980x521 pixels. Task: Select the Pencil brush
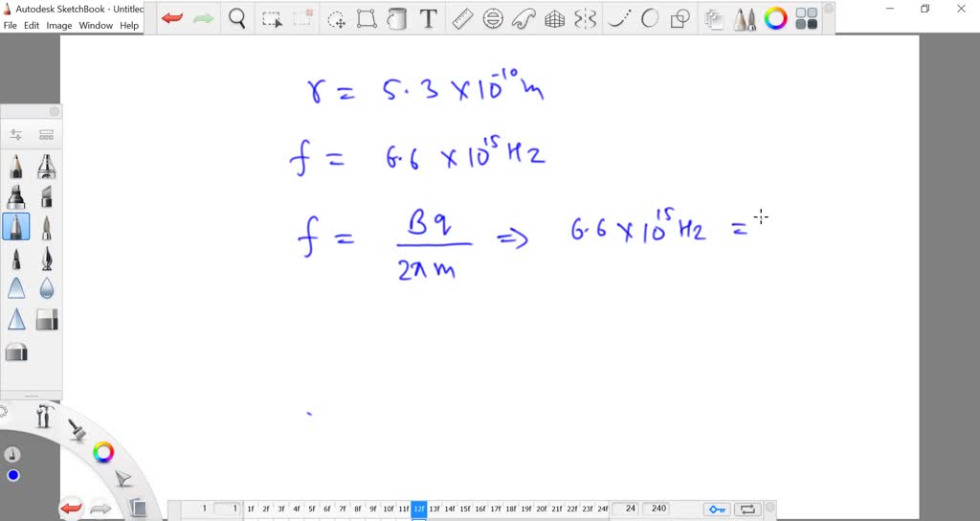pos(16,167)
